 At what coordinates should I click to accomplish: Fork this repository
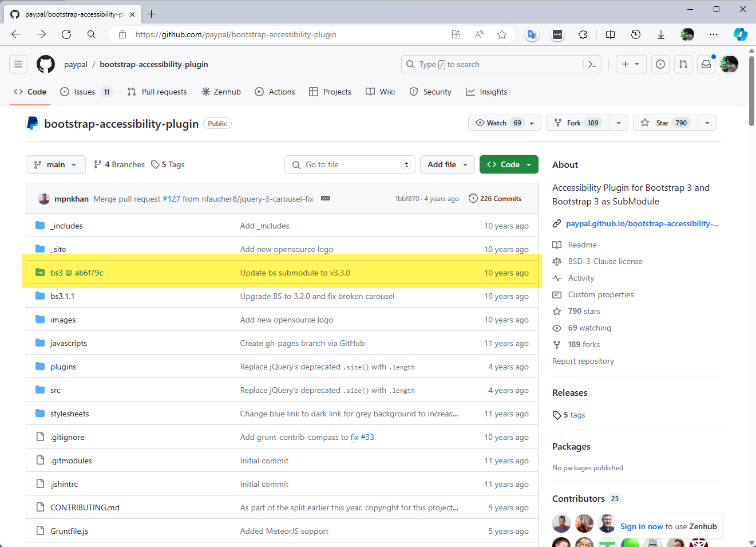click(577, 123)
